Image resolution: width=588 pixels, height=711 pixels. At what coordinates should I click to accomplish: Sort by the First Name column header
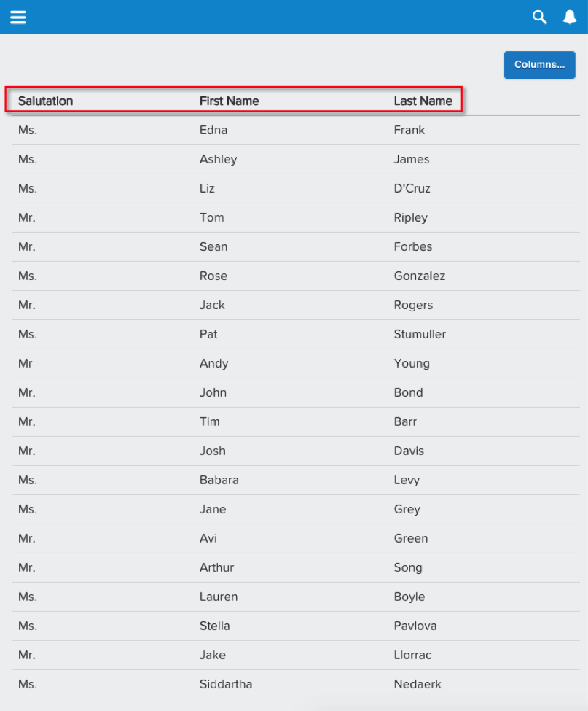230,101
